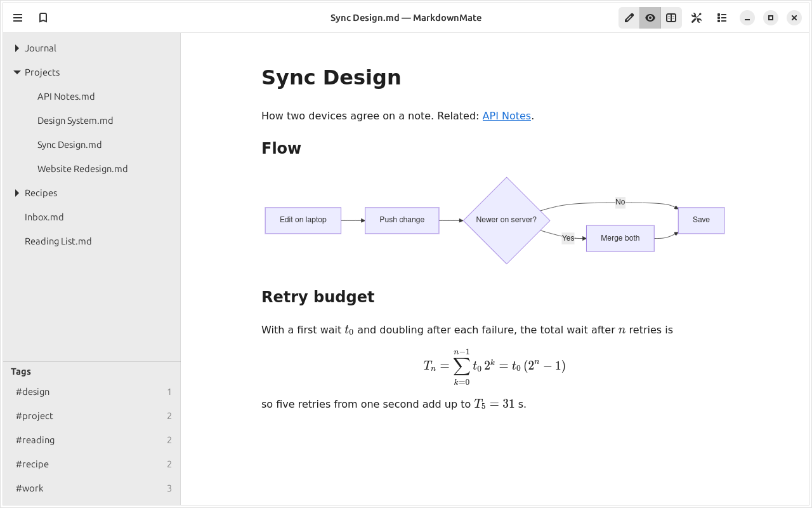Select Sync Design.md in sidebar
The width and height of the screenshot is (812, 508).
(92, 145)
